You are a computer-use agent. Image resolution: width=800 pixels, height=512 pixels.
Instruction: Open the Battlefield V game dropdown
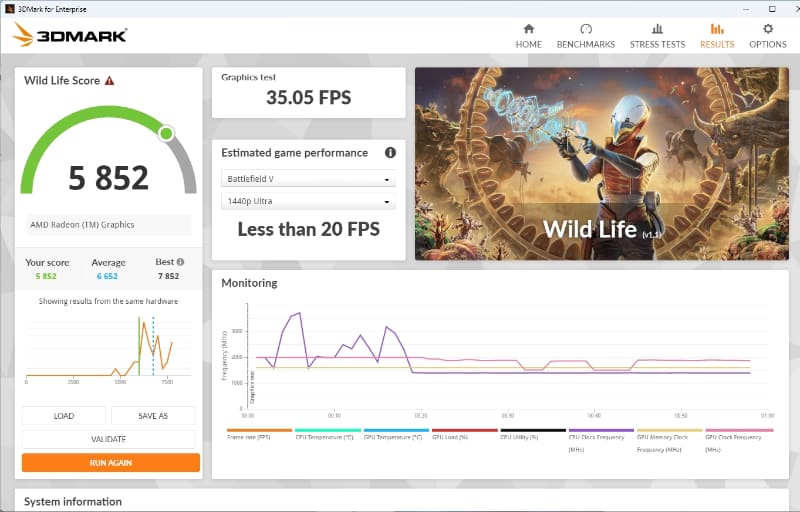click(308, 179)
